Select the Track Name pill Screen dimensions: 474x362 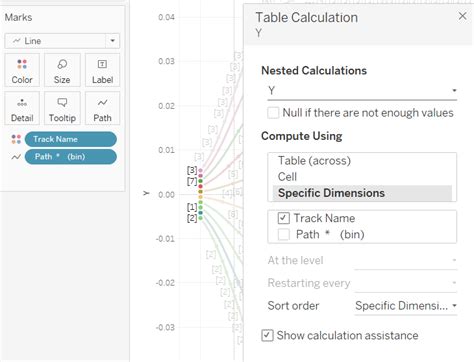(x=71, y=139)
